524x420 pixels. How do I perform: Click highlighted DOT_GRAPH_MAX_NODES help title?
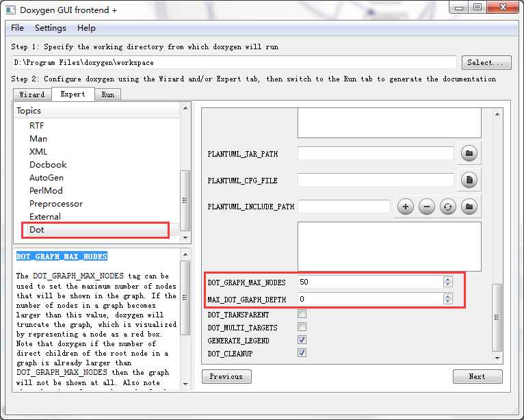[x=62, y=257]
